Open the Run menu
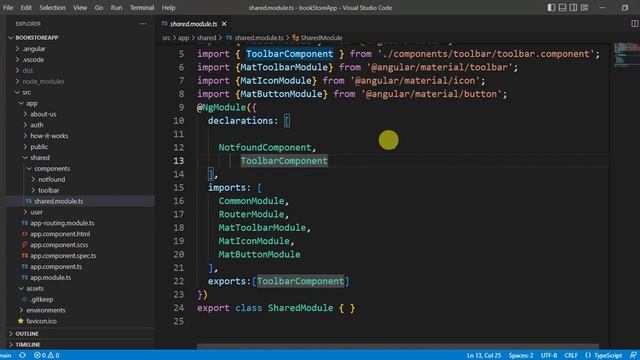 [x=116, y=7]
